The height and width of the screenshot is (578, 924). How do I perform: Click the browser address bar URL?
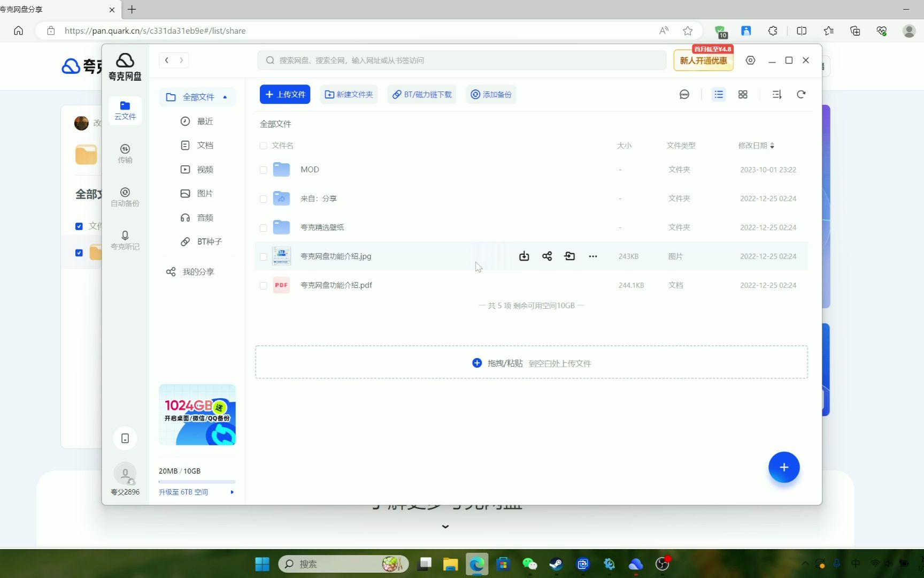tap(155, 31)
